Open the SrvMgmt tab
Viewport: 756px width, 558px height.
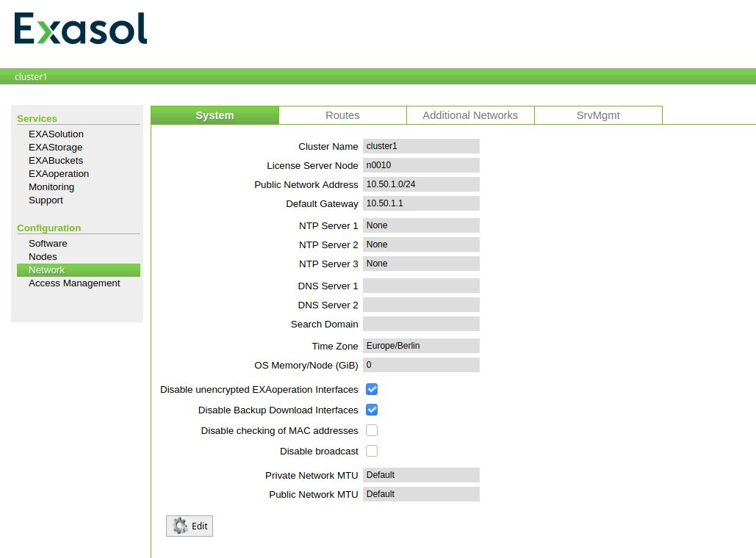click(598, 115)
